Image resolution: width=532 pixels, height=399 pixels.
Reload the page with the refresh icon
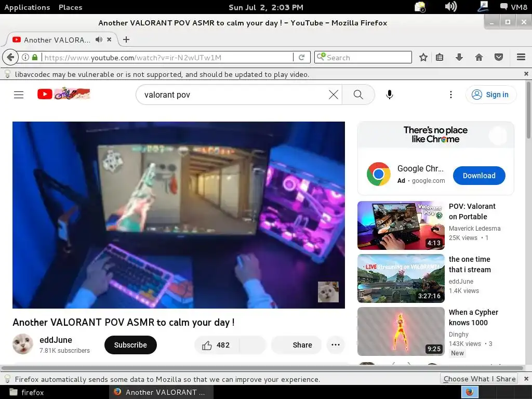(301, 57)
